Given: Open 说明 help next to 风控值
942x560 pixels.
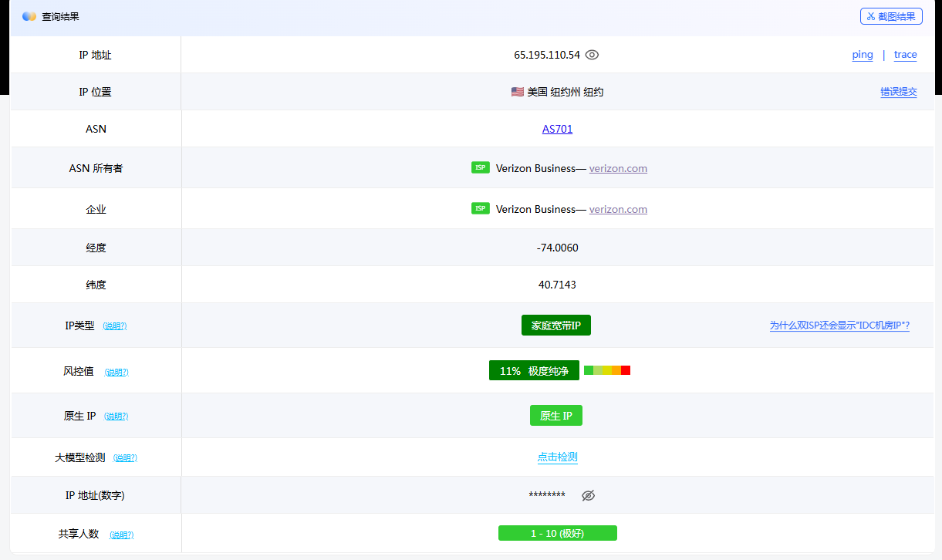Looking at the screenshot, I should coord(116,372).
